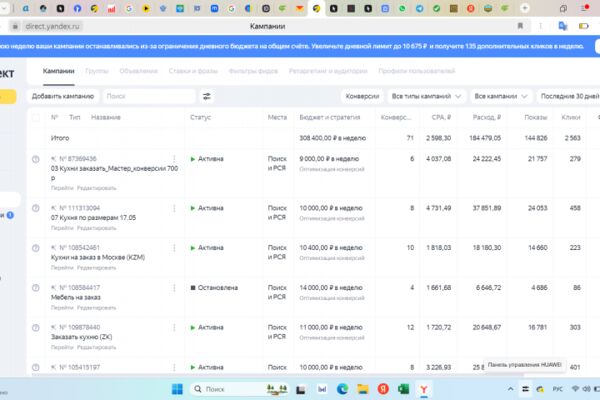Screen dimensions: 600x400
Task: Click the Статус column header
Action: [x=201, y=118]
